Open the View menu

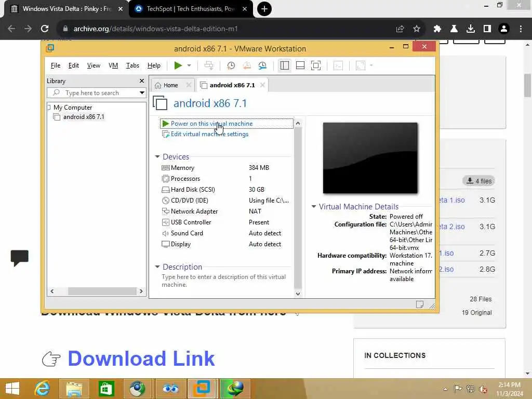click(94, 65)
